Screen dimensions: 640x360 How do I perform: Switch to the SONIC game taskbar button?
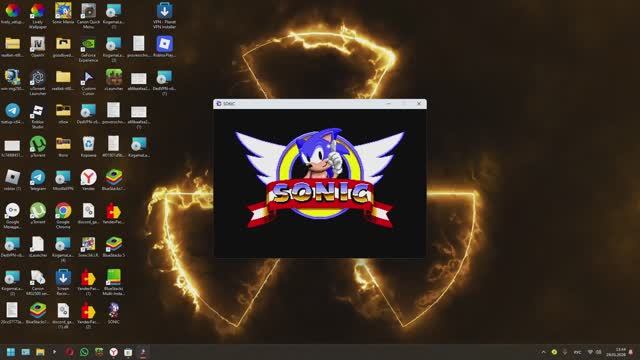pos(143,352)
